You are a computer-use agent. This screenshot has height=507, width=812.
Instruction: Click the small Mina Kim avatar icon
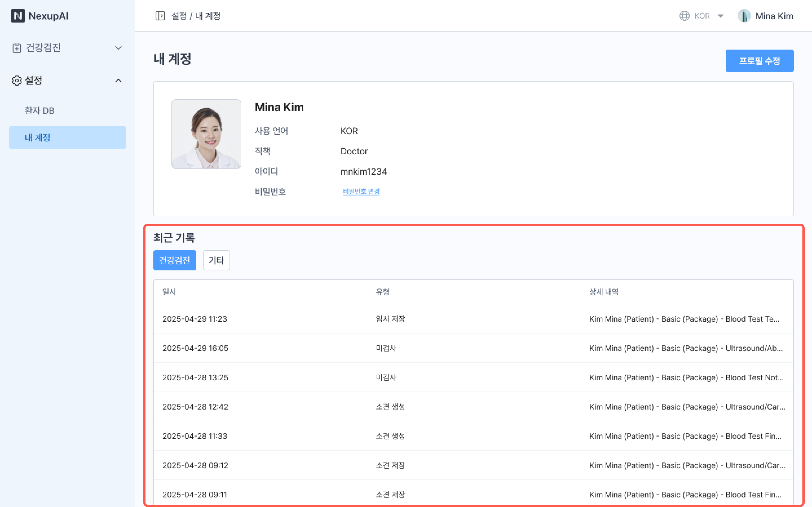click(x=743, y=16)
